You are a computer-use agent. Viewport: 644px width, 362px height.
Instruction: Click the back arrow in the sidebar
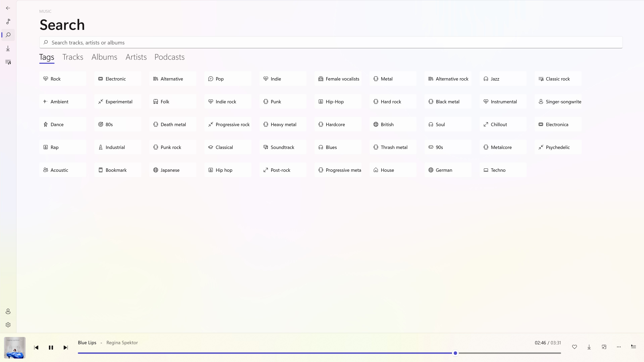8,8
